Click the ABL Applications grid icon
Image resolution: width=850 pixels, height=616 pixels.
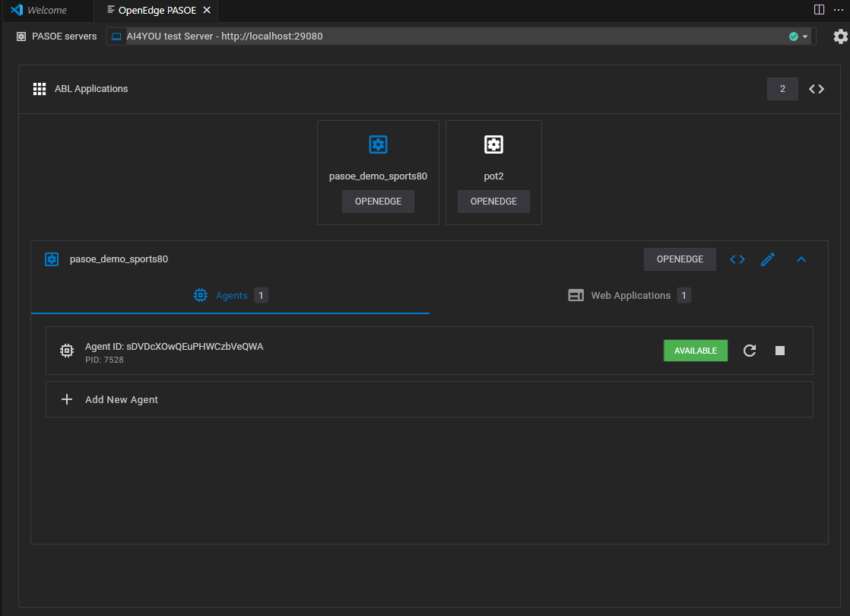click(40, 89)
